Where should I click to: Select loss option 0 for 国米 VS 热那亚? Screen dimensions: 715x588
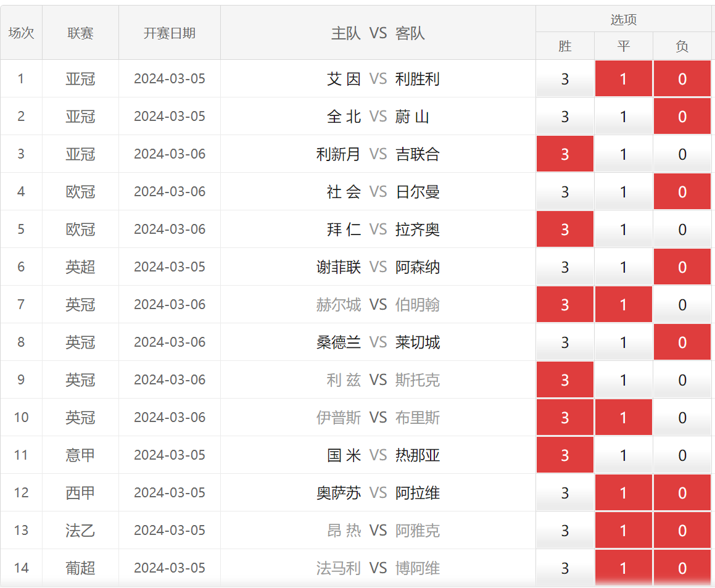pos(682,455)
